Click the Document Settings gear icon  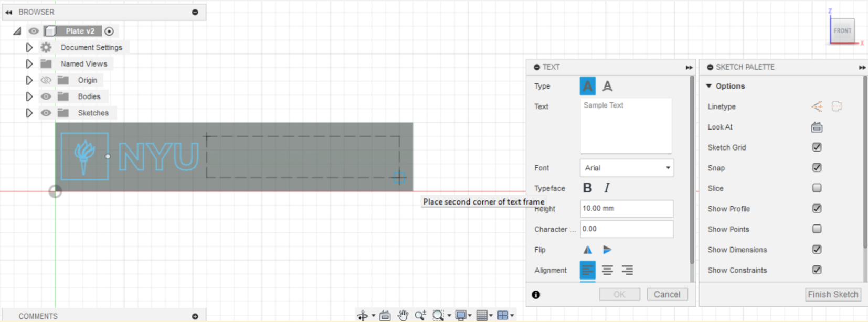(x=46, y=47)
